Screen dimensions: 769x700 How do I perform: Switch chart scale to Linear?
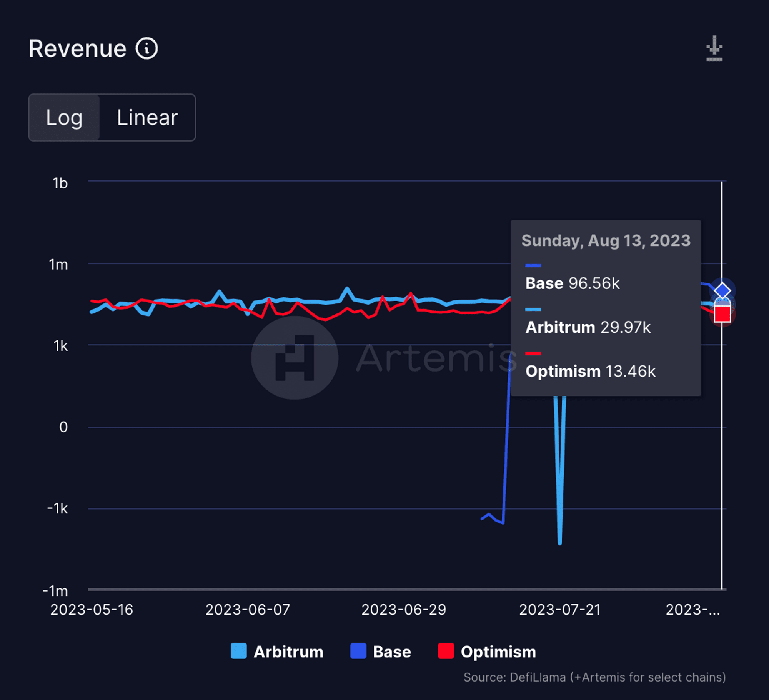coord(147,117)
